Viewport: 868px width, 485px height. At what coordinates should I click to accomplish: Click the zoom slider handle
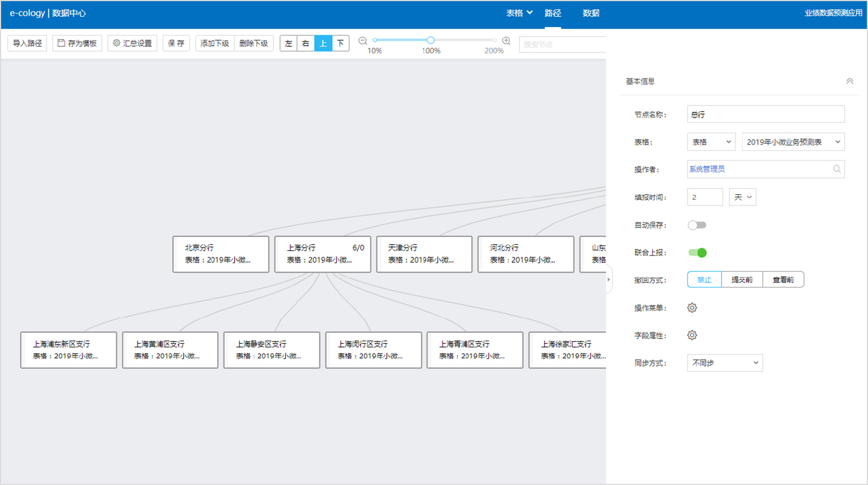(x=431, y=40)
